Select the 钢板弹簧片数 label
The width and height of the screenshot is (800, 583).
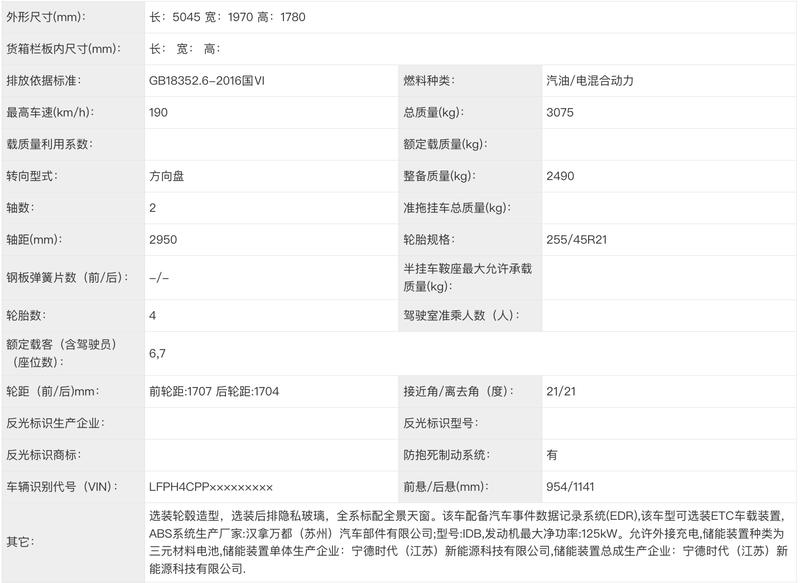(x=67, y=277)
